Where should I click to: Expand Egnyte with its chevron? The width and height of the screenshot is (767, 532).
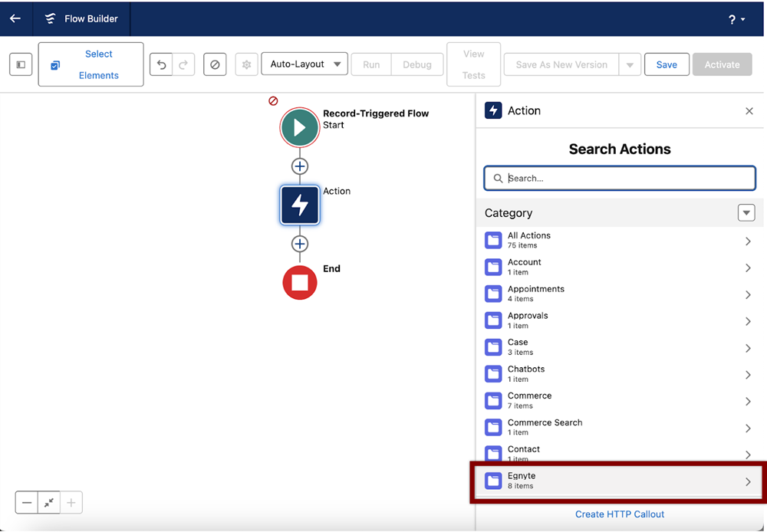pyautogui.click(x=748, y=481)
